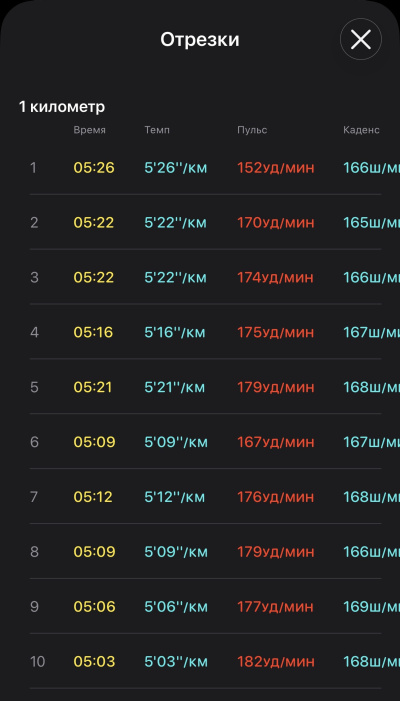Select pace 5'16''/км in split 4
The height and width of the screenshot is (701, 400).
pyautogui.click(x=175, y=333)
